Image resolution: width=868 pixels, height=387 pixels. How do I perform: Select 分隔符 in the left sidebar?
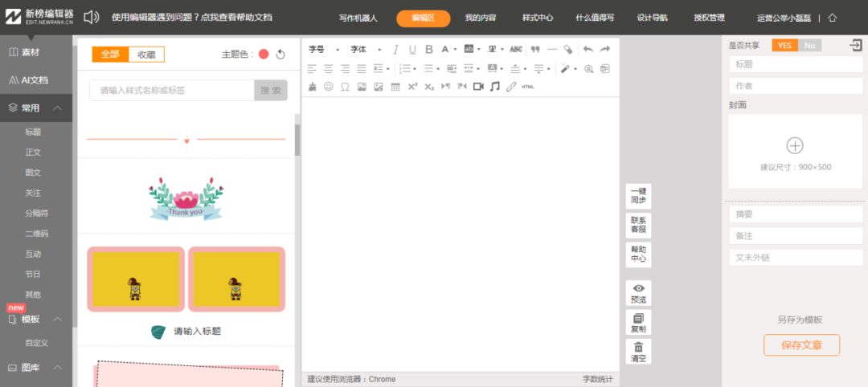pos(37,214)
